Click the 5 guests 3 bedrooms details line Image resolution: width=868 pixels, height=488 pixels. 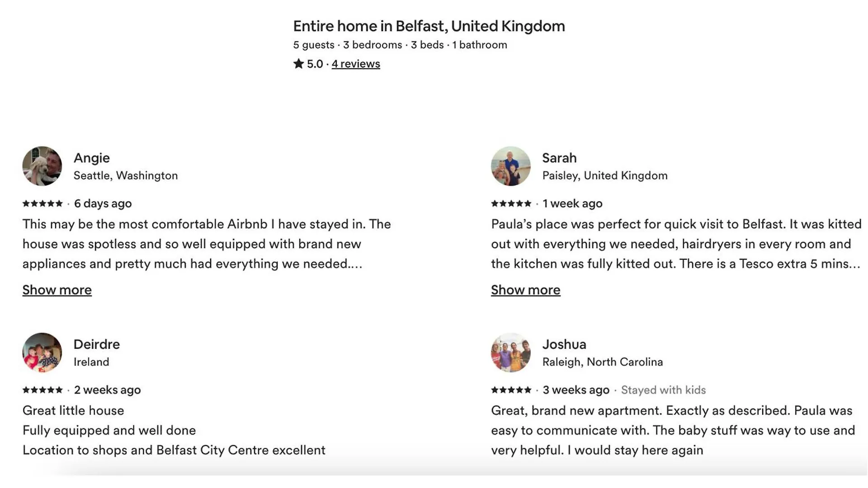400,45
